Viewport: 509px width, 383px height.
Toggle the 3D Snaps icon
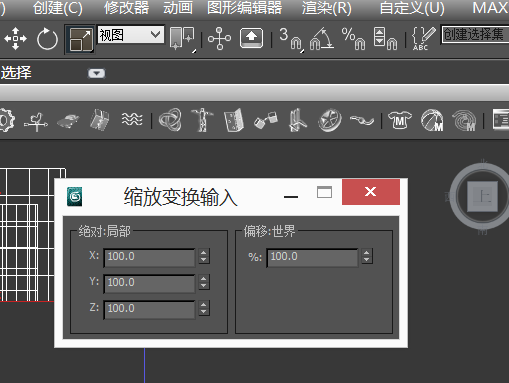(x=291, y=39)
